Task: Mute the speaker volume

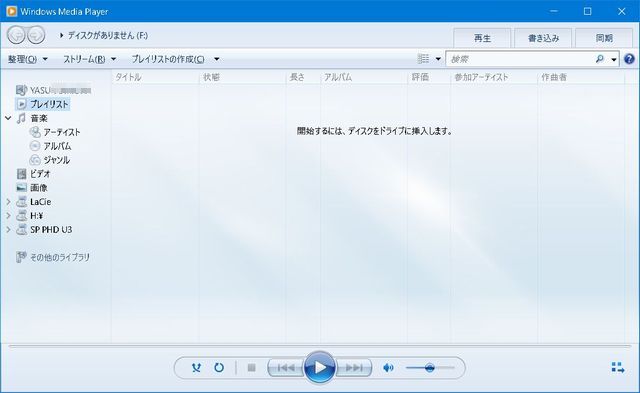Action: click(388, 368)
